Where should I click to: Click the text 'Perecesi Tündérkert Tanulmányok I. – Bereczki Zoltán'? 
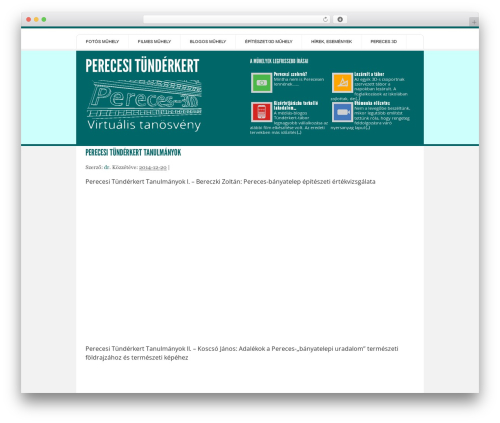pos(162,182)
